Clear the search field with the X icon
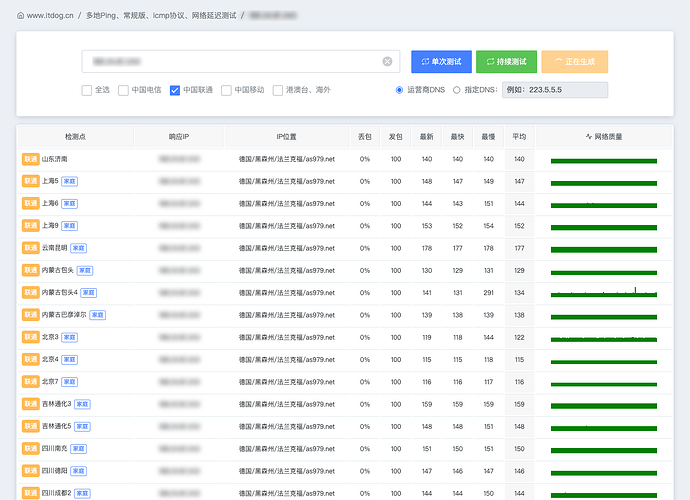The height and width of the screenshot is (500, 690). (387, 62)
